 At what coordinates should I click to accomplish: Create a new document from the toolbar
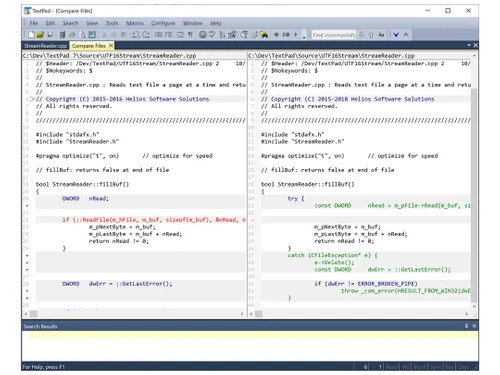[31, 35]
